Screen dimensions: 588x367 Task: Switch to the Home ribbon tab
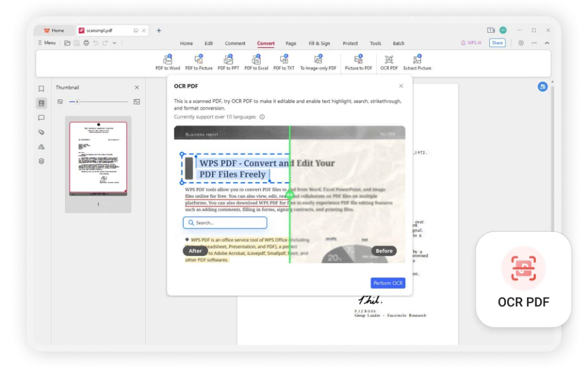coord(187,43)
